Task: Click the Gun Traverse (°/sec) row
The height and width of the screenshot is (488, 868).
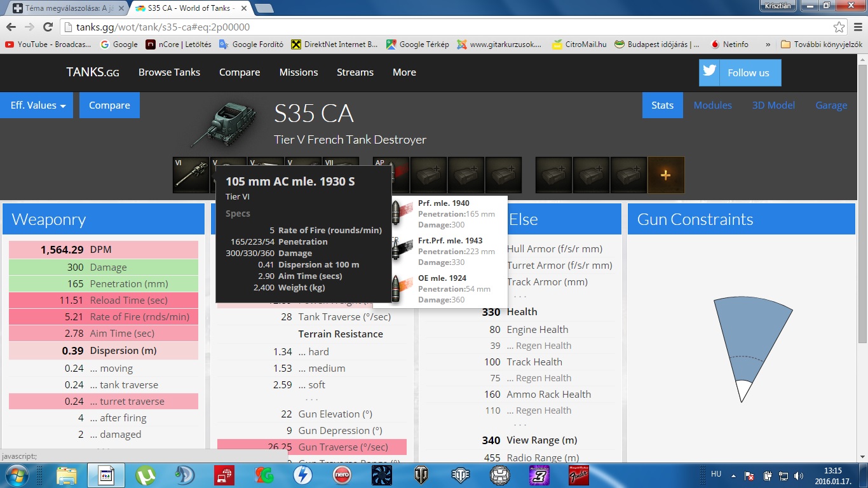Action: tap(312, 447)
